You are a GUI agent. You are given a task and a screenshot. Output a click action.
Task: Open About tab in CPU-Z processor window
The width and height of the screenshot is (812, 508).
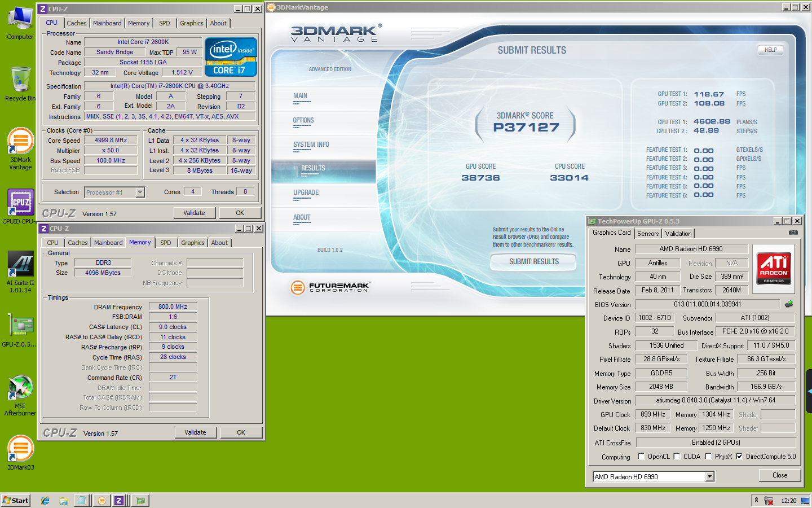[218, 23]
